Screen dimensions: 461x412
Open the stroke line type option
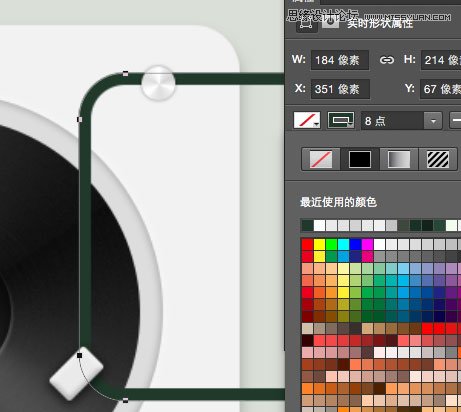point(455,120)
